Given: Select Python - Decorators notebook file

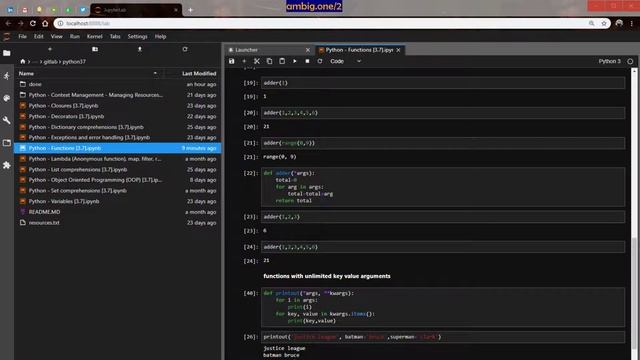Looking at the screenshot, I should tap(118, 116).
